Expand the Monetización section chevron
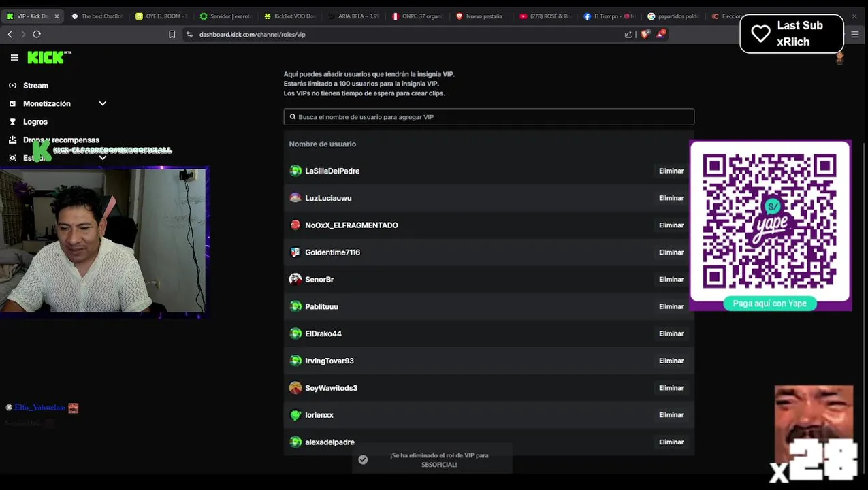Screen dimensions: 868x490 tap(103, 103)
